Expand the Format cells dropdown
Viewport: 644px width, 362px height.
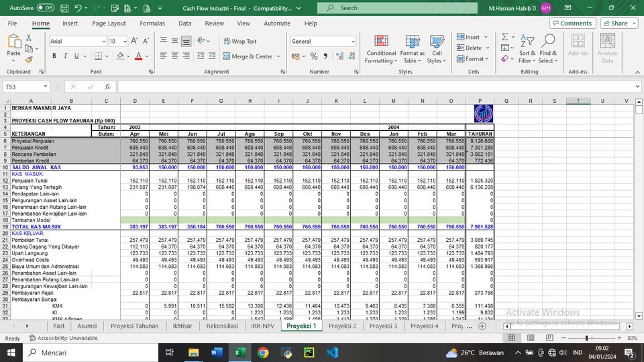[x=487, y=59]
